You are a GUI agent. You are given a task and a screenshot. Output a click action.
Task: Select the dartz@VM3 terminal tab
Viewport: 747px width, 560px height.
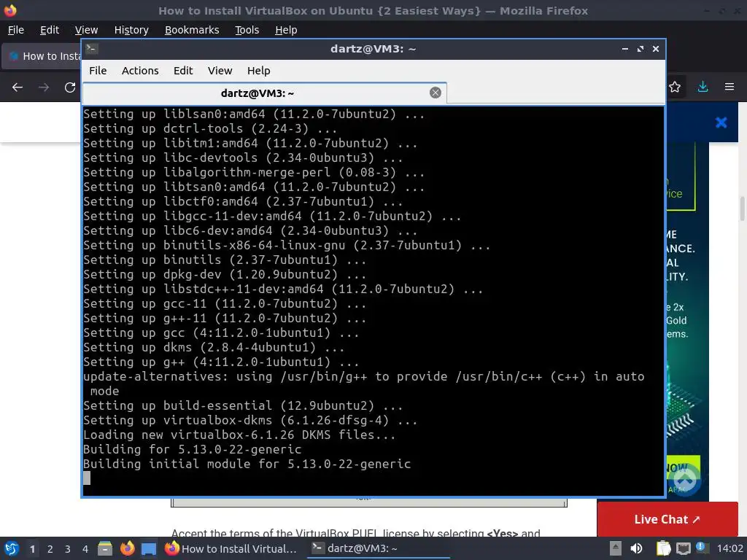click(264, 93)
